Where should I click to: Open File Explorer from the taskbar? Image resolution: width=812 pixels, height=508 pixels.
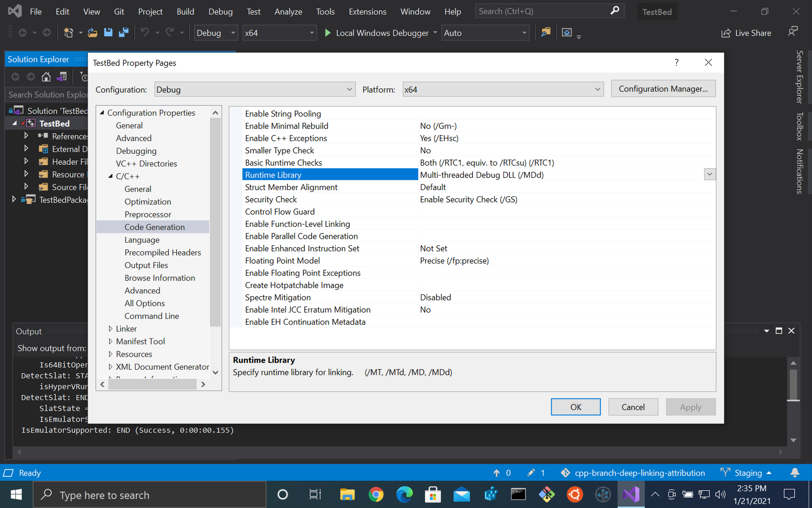347,494
